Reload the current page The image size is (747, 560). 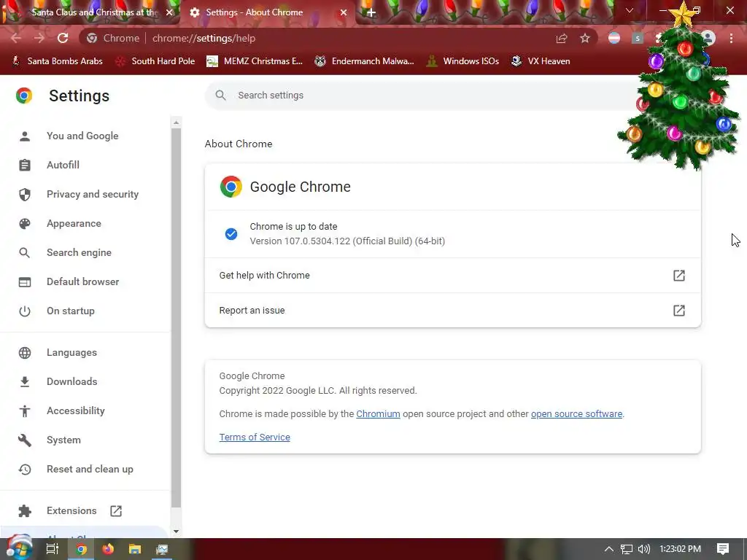(x=63, y=38)
